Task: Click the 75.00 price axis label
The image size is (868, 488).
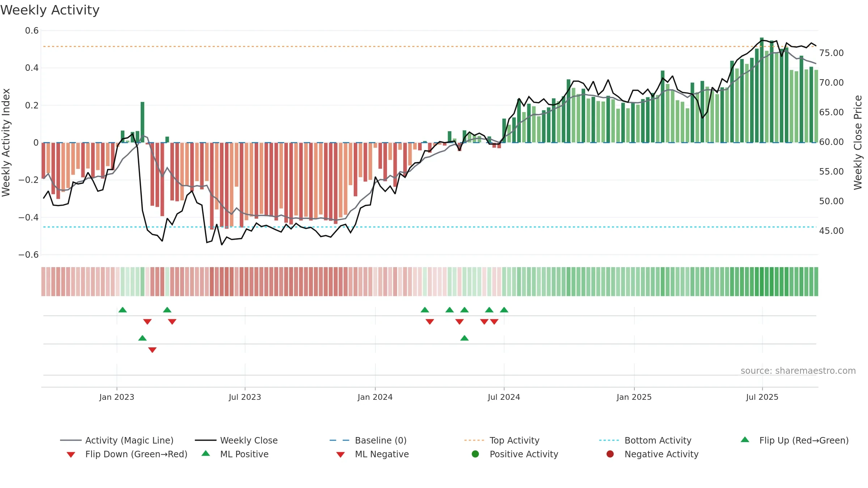Action: (831, 53)
